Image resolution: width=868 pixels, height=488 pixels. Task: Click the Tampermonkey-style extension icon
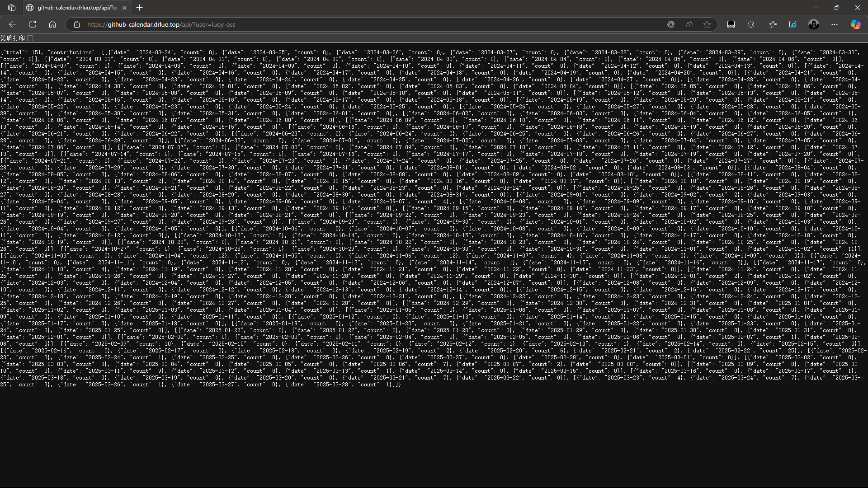tap(731, 24)
